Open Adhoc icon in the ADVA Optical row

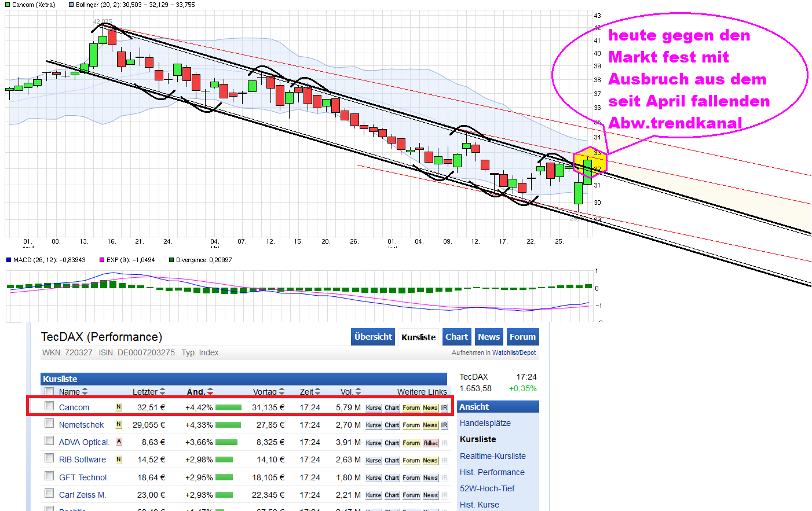pyautogui.click(x=430, y=443)
